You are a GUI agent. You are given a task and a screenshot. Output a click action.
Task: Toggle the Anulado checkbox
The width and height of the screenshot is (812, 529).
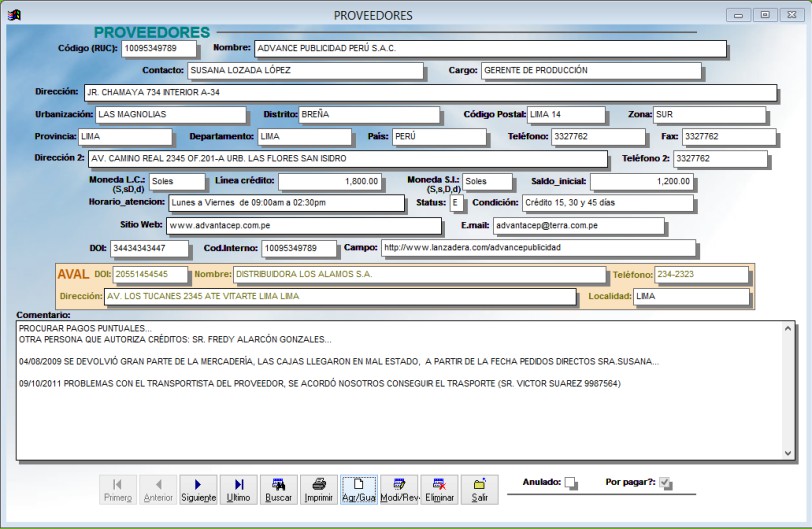pos(570,482)
